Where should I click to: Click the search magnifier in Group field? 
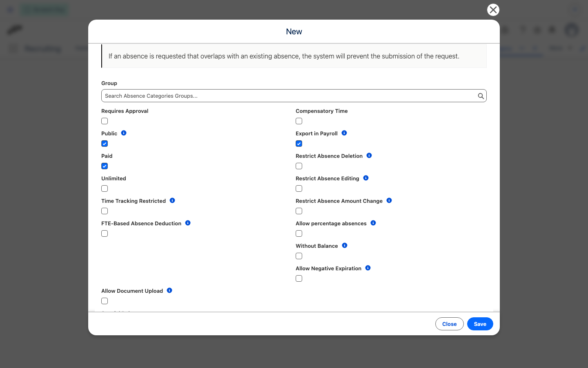[x=481, y=96]
